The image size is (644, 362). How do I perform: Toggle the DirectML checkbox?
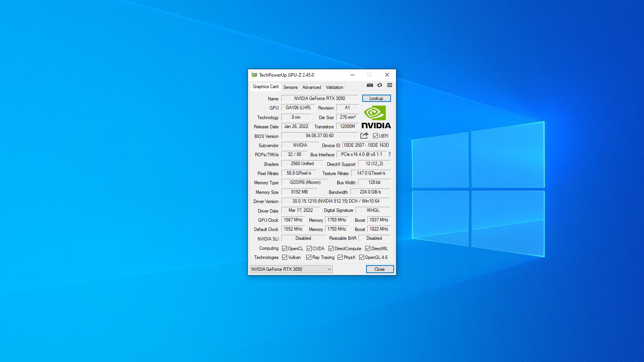pyautogui.click(x=368, y=249)
